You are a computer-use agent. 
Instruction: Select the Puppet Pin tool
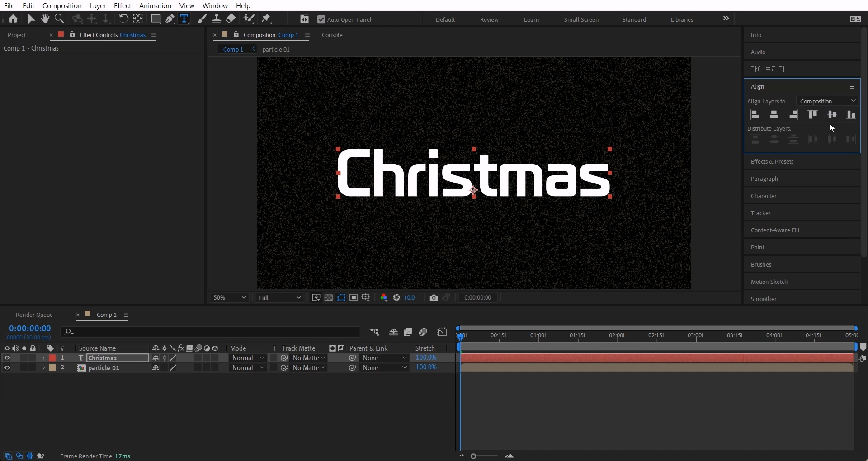266,19
